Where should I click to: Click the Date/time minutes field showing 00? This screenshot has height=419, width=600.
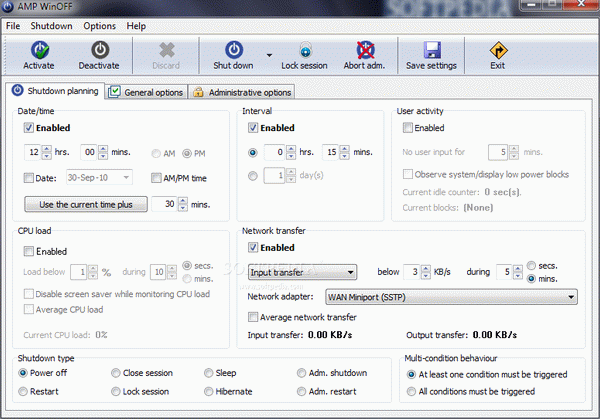89,152
